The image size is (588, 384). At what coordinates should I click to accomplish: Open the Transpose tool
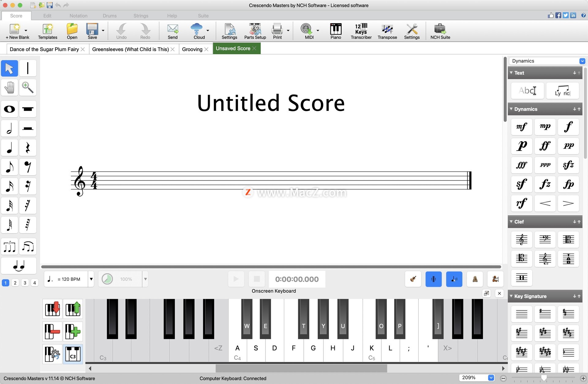click(x=387, y=31)
